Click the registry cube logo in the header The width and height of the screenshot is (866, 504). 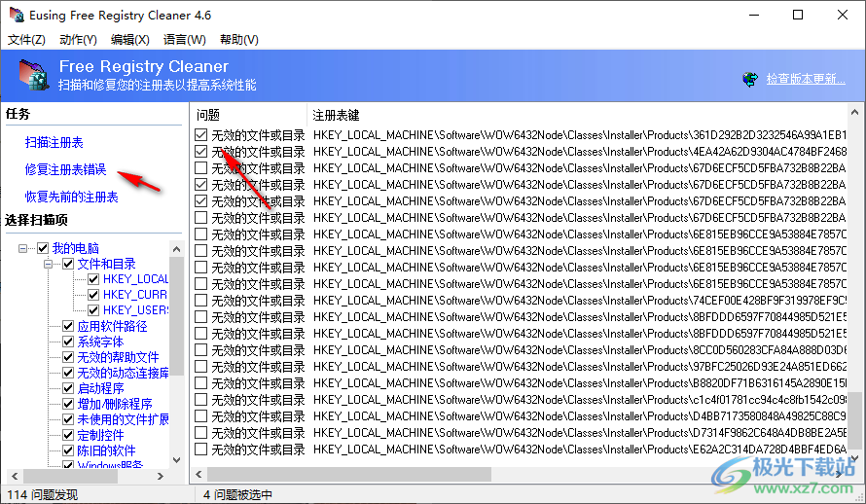(x=34, y=75)
